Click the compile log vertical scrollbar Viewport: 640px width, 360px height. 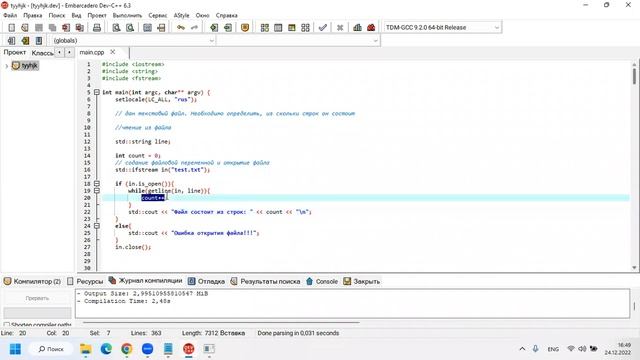pyautogui.click(x=634, y=306)
